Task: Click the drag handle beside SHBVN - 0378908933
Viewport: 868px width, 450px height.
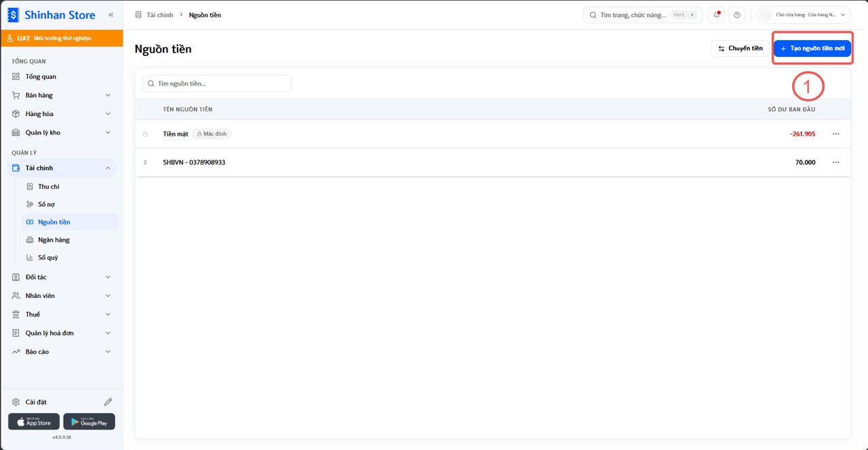Action: 145,162
